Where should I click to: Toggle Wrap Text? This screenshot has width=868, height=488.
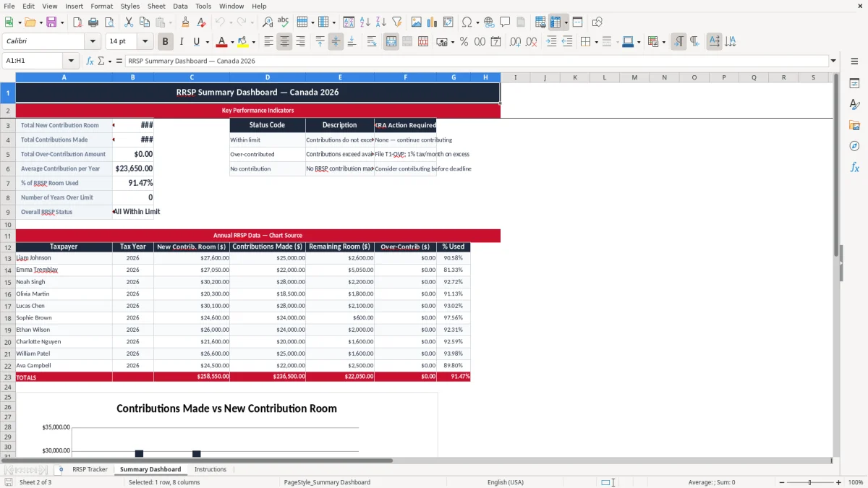click(372, 41)
